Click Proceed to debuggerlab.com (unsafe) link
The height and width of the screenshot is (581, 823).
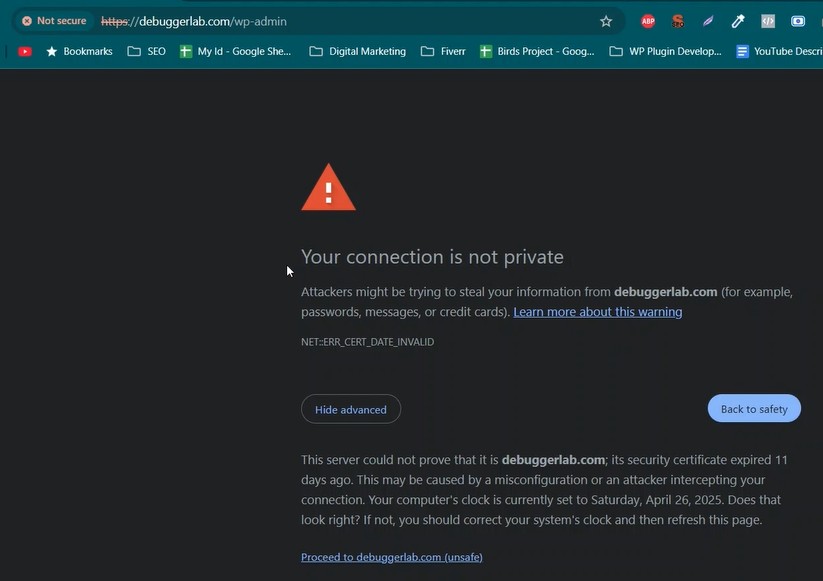pos(392,557)
